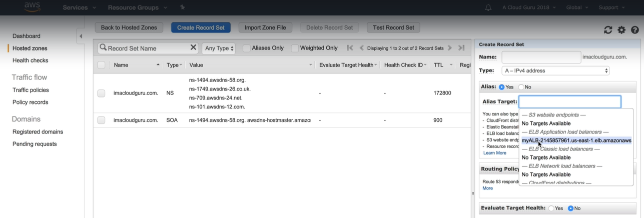Click in the Record Set Name search field

[149, 48]
